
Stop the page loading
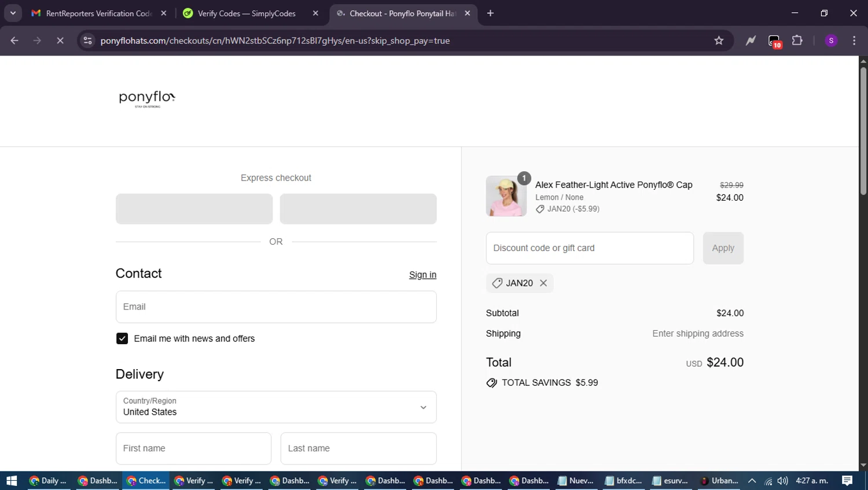(60, 40)
